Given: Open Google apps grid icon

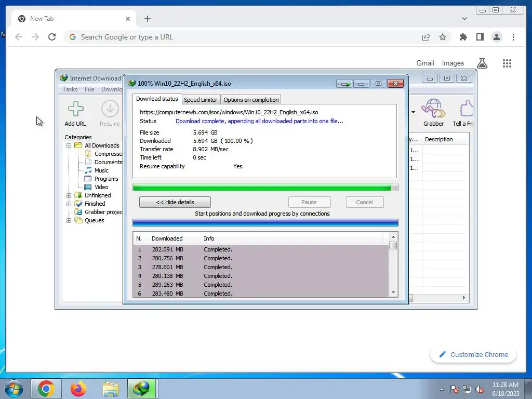Looking at the screenshot, I should coord(507,63).
